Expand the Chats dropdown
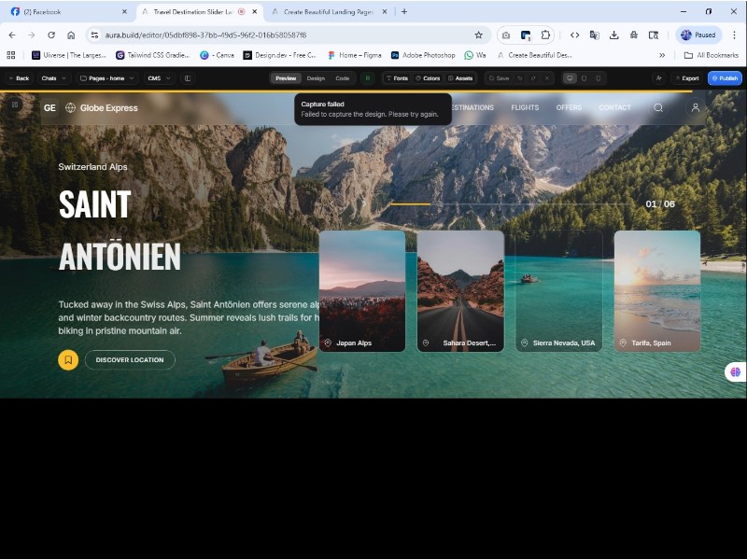The width and height of the screenshot is (747, 560). point(56,78)
